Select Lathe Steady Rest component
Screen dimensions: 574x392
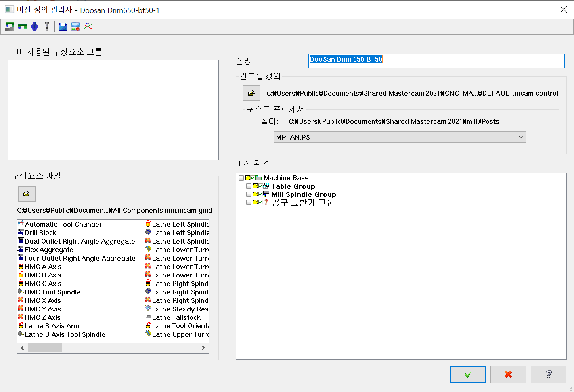[x=177, y=309]
